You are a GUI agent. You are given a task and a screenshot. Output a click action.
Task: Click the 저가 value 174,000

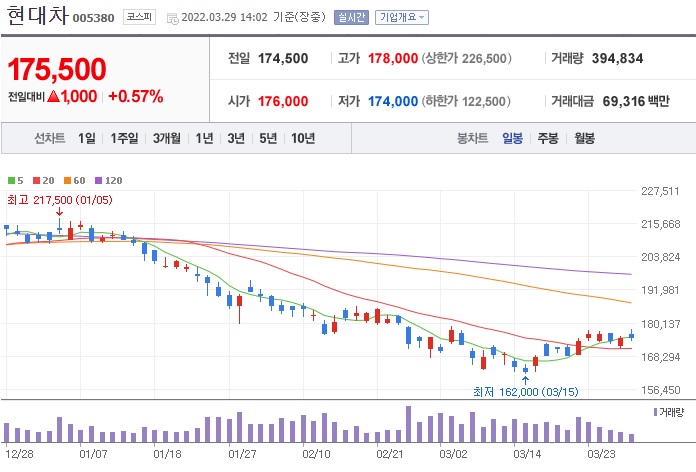[x=393, y=101]
